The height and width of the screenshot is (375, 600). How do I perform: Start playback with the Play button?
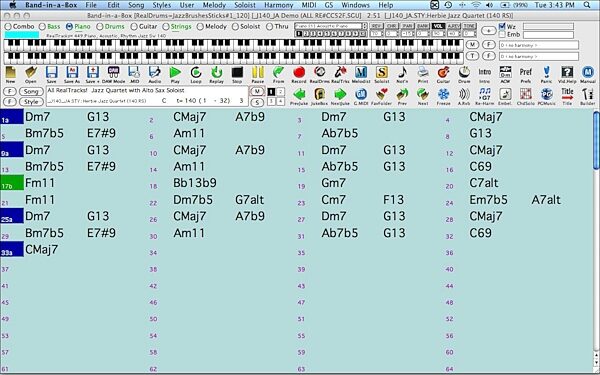(175, 74)
